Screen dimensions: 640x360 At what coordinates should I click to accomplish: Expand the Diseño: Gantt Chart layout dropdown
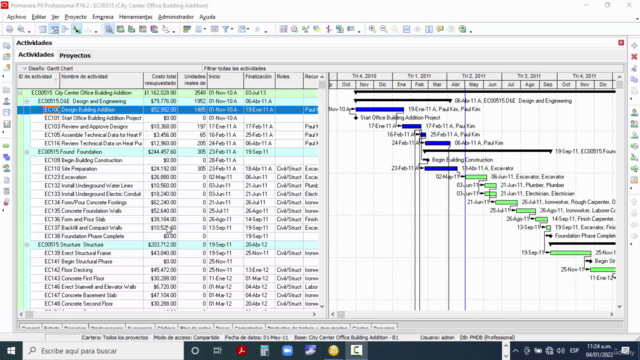click(x=24, y=69)
